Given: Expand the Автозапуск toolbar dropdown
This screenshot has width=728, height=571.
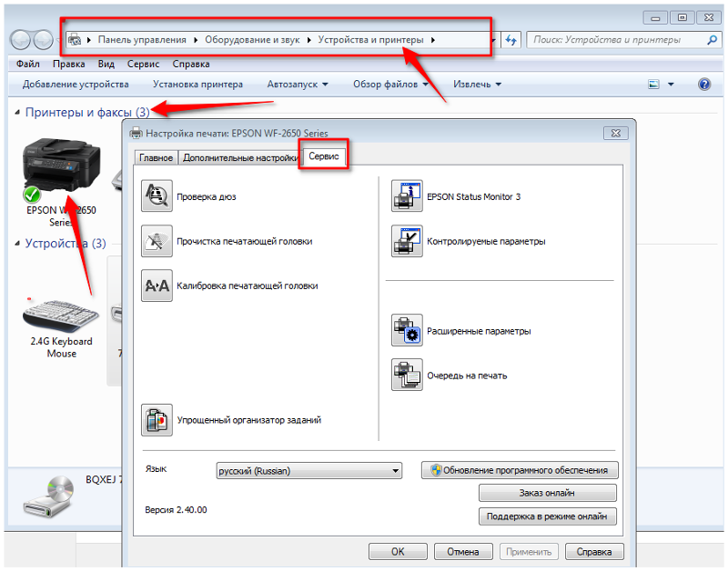Looking at the screenshot, I should (325, 85).
